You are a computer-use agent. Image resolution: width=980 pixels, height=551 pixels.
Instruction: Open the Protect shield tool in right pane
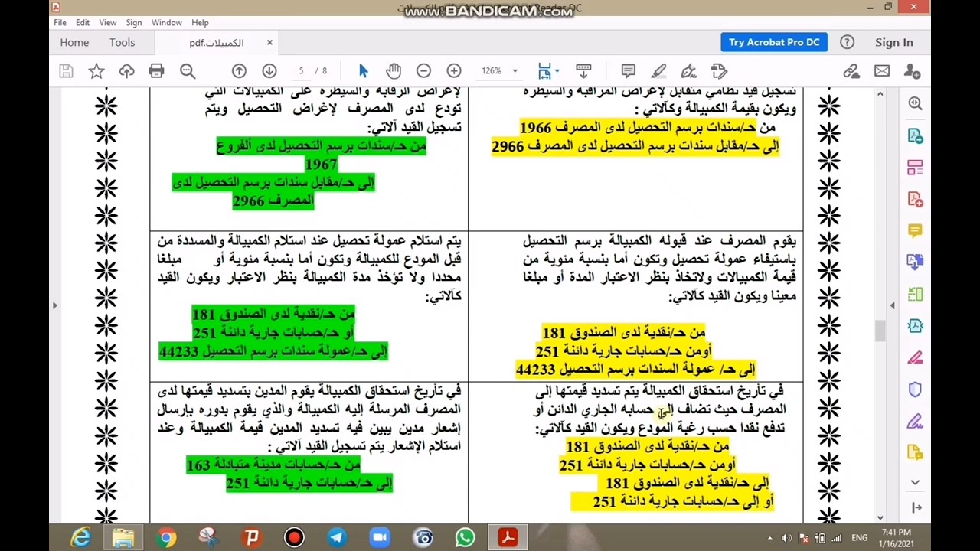(x=915, y=390)
